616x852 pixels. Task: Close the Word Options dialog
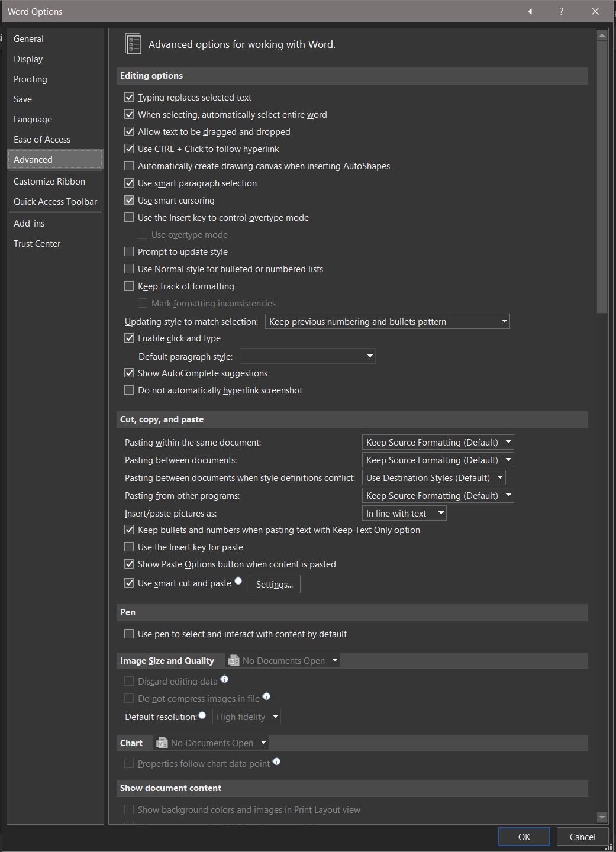pos(595,11)
